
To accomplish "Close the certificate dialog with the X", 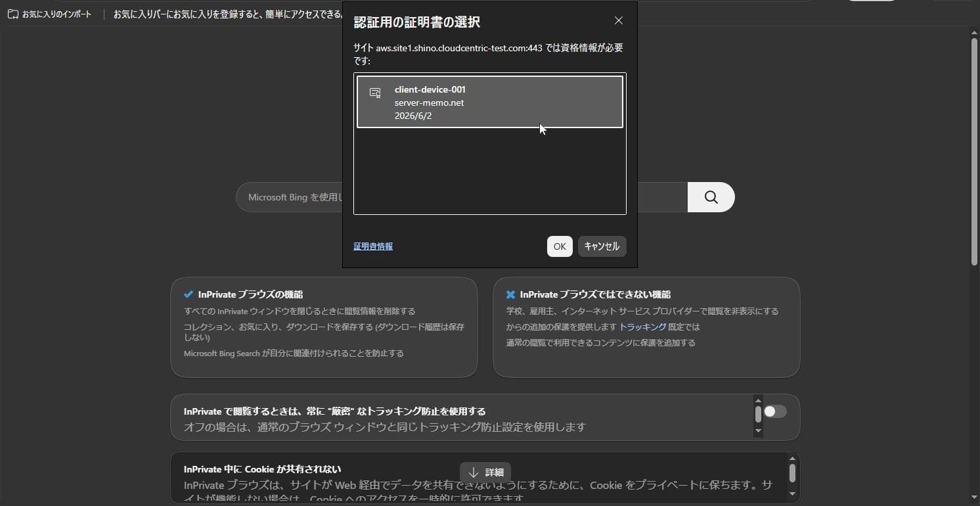I will click(619, 20).
